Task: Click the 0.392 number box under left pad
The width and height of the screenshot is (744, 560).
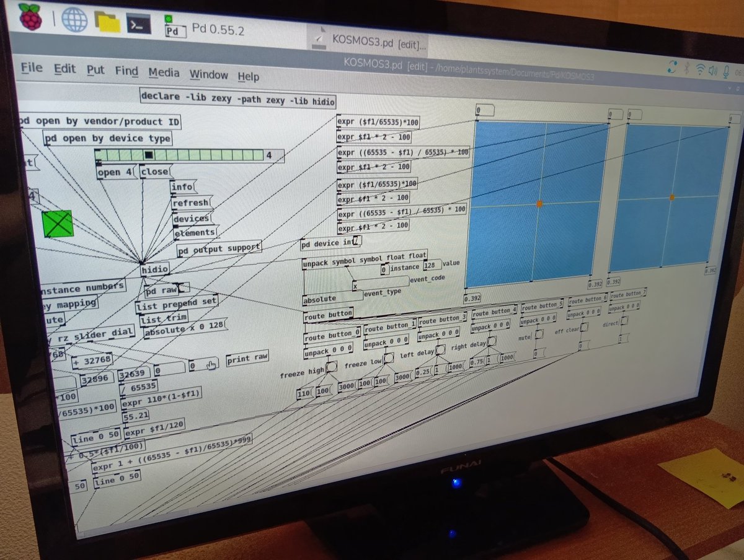Action: click(472, 298)
